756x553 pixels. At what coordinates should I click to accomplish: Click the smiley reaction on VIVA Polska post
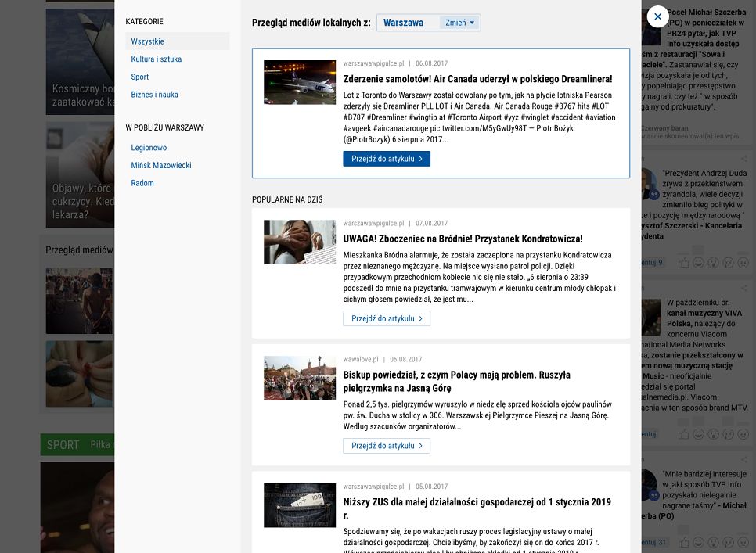point(698,434)
